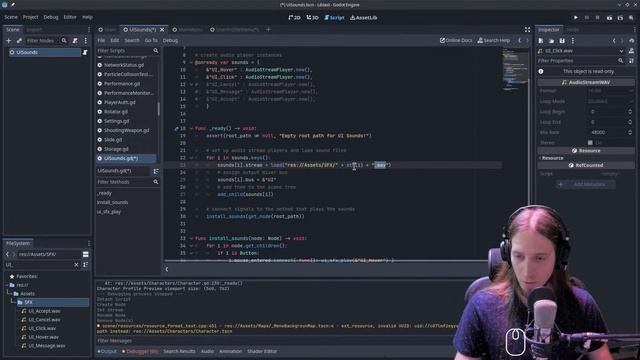Open script attached to UiSounds node
This screenshot has width=640, height=360.
85,52
